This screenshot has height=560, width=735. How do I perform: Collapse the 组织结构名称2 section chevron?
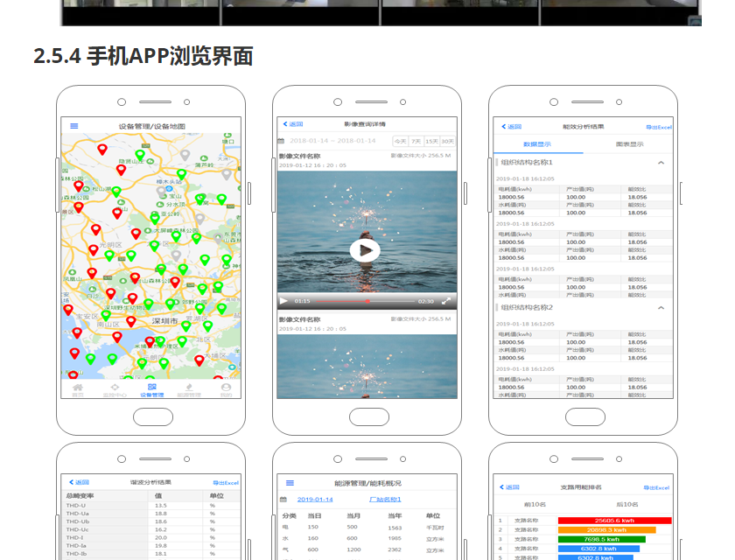[661, 308]
